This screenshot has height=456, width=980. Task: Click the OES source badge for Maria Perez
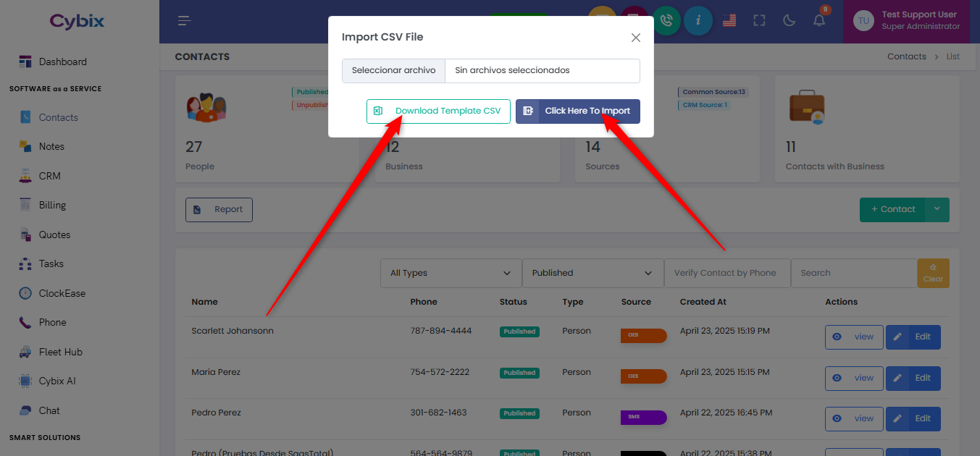point(643,376)
